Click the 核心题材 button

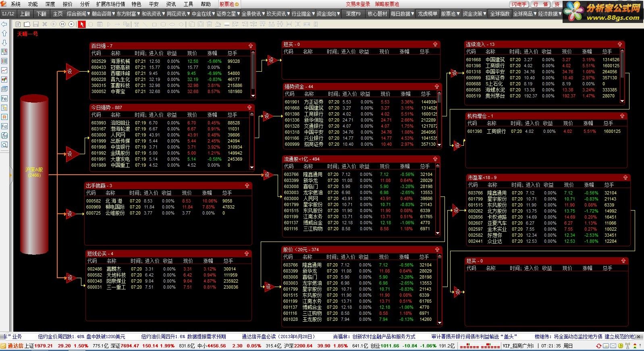pos(377,14)
